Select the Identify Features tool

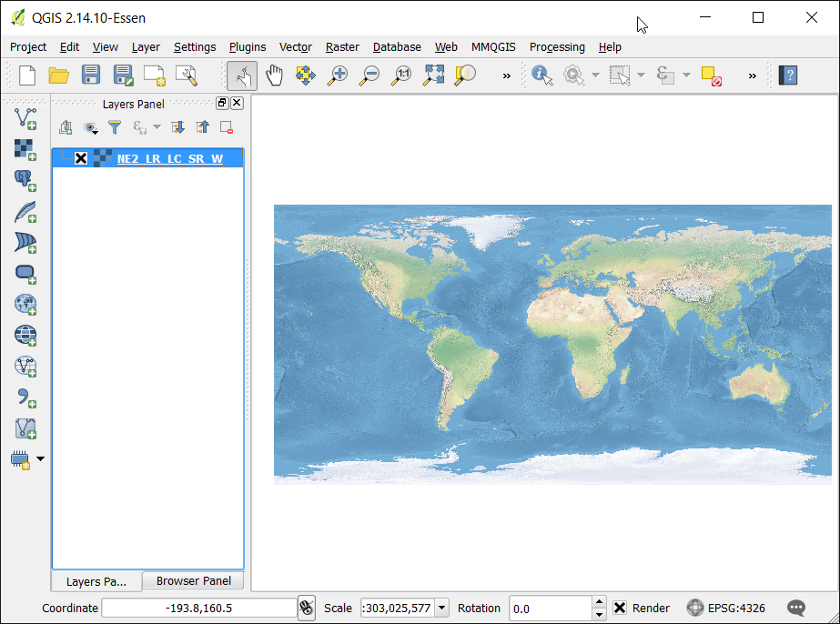[542, 75]
